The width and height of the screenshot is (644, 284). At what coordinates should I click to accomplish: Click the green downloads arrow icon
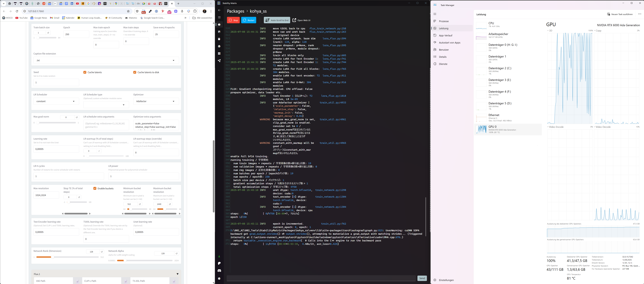tap(219, 256)
